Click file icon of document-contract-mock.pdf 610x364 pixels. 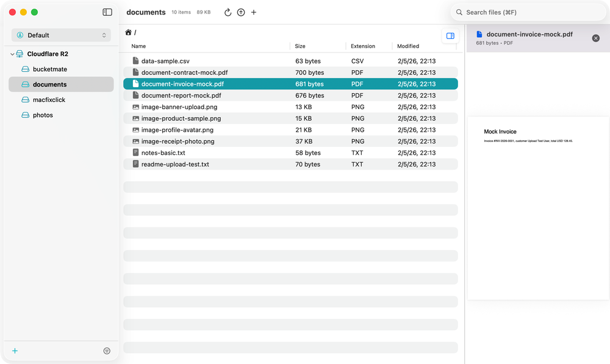[x=135, y=73]
